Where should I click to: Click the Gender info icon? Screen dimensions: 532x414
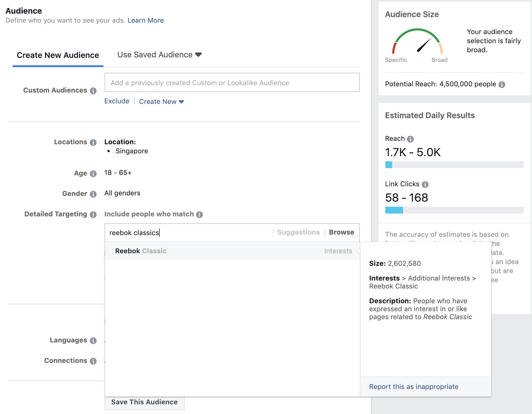[93, 194]
